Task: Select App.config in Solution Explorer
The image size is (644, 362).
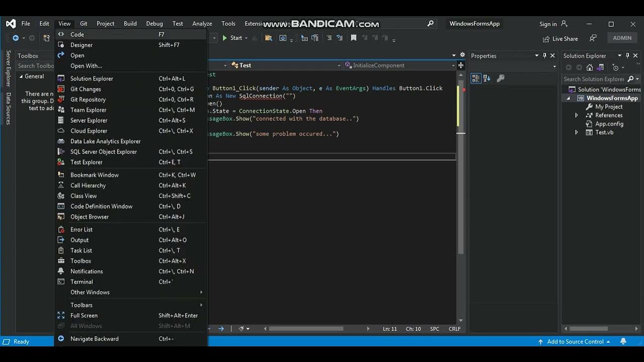Action: [x=609, y=124]
